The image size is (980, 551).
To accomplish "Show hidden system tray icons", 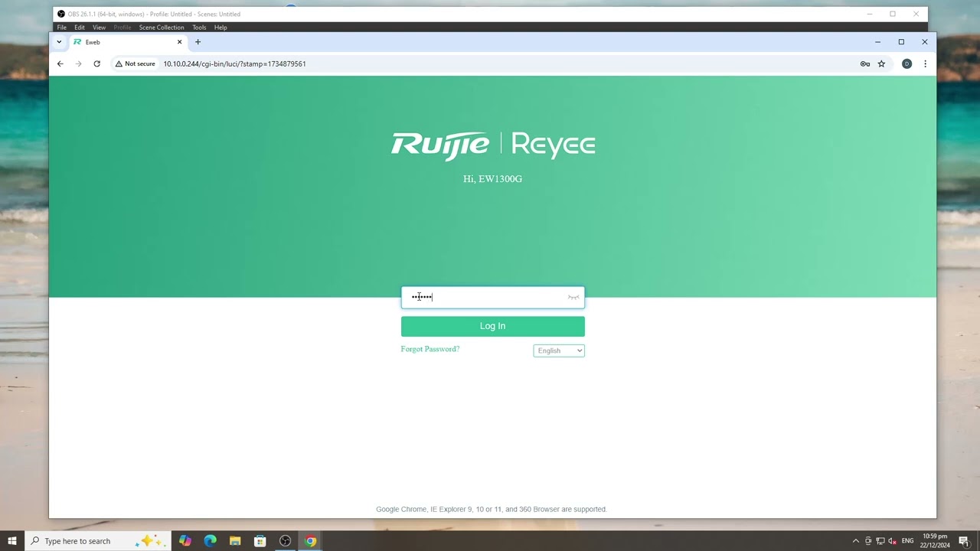I will pos(856,541).
